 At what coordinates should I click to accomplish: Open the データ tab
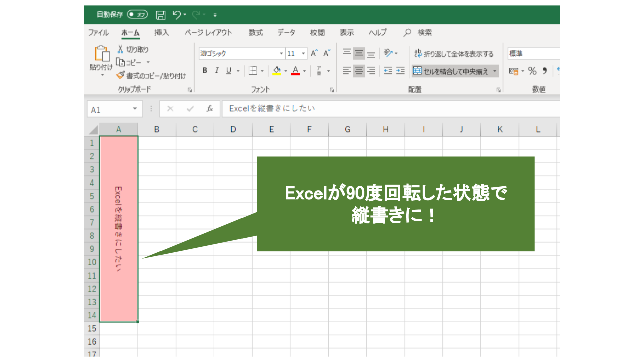[x=286, y=33]
